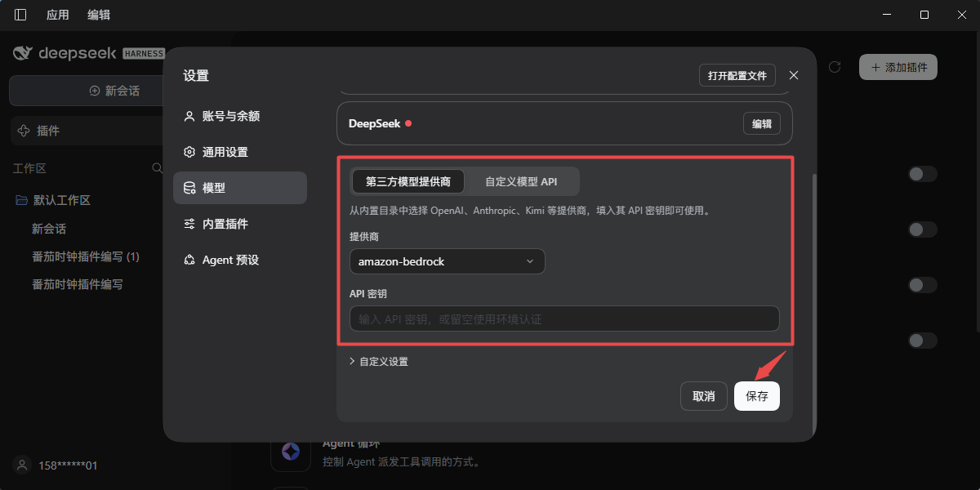Click the Agent 循环 icon in the background page
Screen dimensions: 980x490
pos(291,451)
